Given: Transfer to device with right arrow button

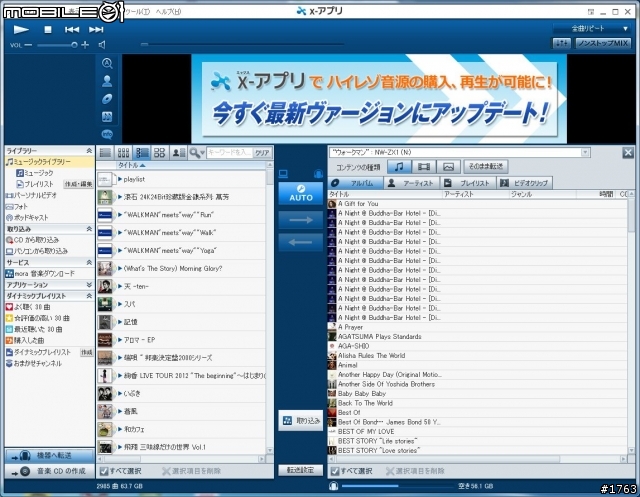Looking at the screenshot, I should [301, 220].
